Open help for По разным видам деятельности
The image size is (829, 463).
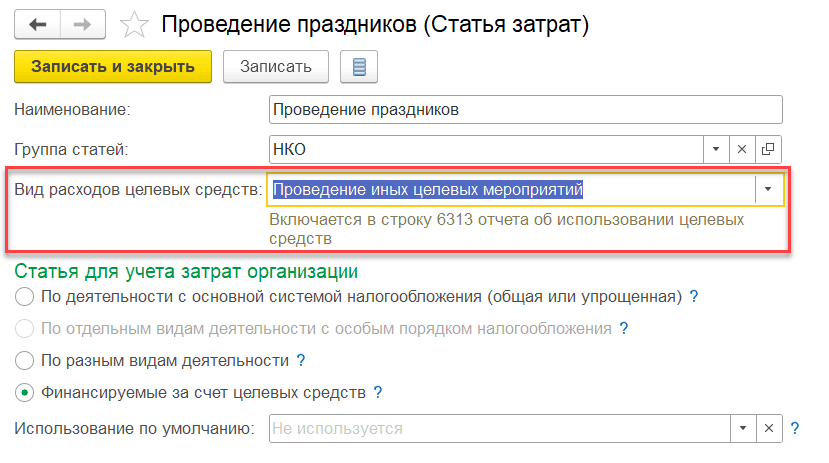pyautogui.click(x=300, y=360)
